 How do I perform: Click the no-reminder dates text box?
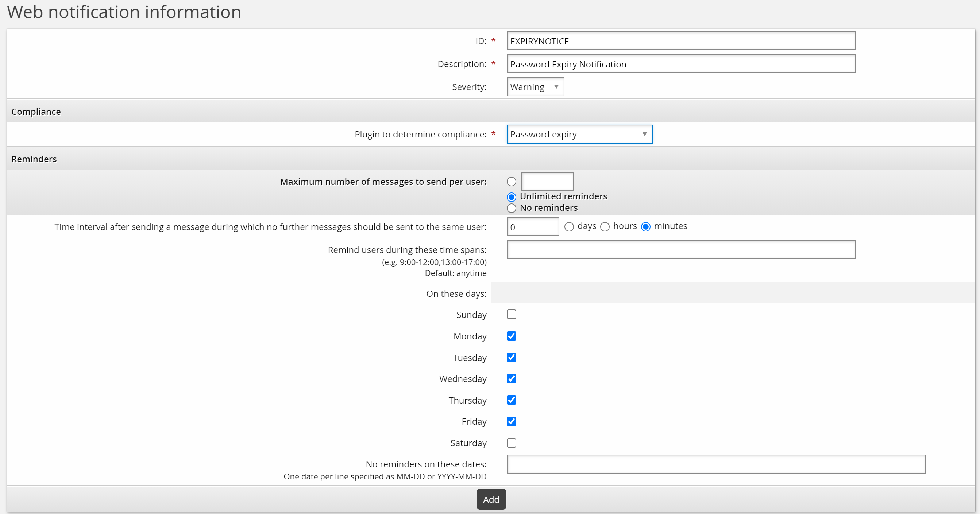coord(715,464)
